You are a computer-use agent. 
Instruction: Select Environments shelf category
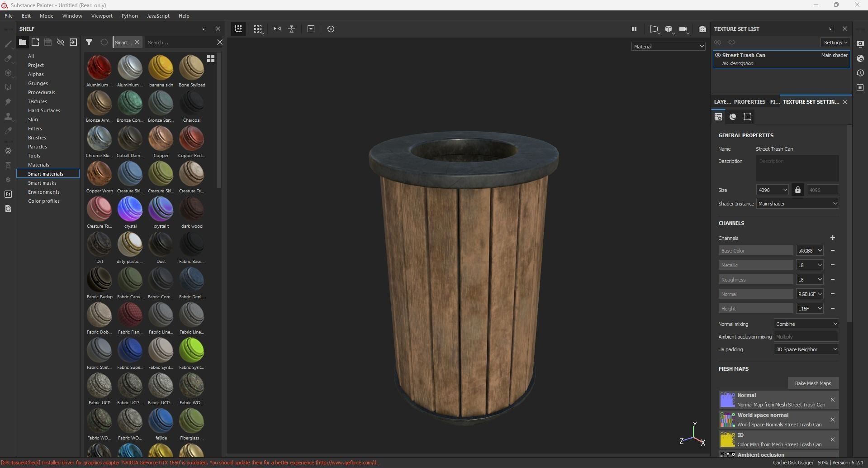pos(44,192)
